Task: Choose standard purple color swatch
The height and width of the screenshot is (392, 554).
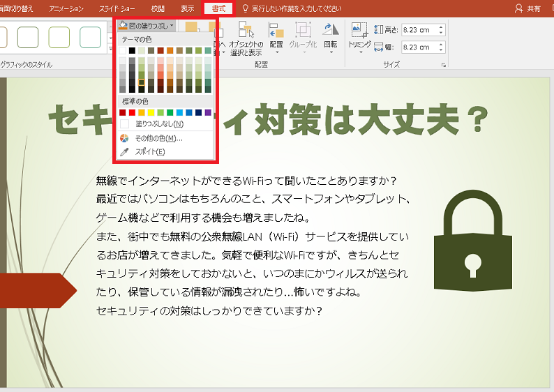Action: [208, 113]
